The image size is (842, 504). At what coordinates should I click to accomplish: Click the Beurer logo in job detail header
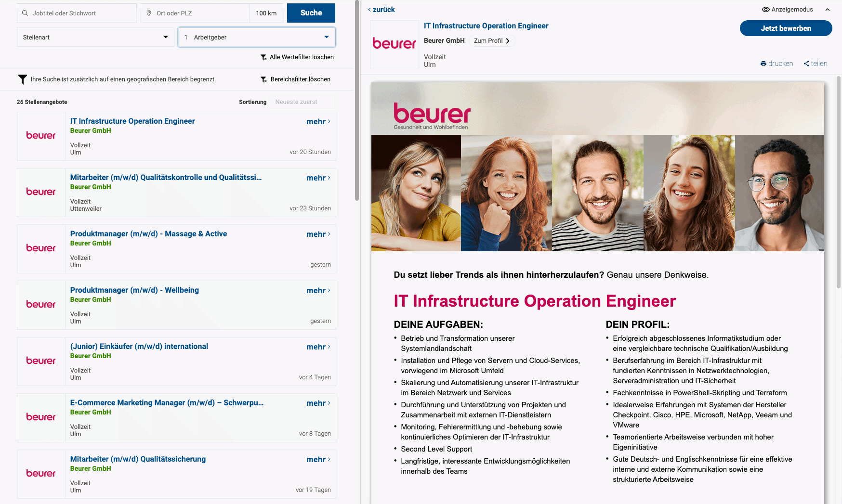coord(394,44)
